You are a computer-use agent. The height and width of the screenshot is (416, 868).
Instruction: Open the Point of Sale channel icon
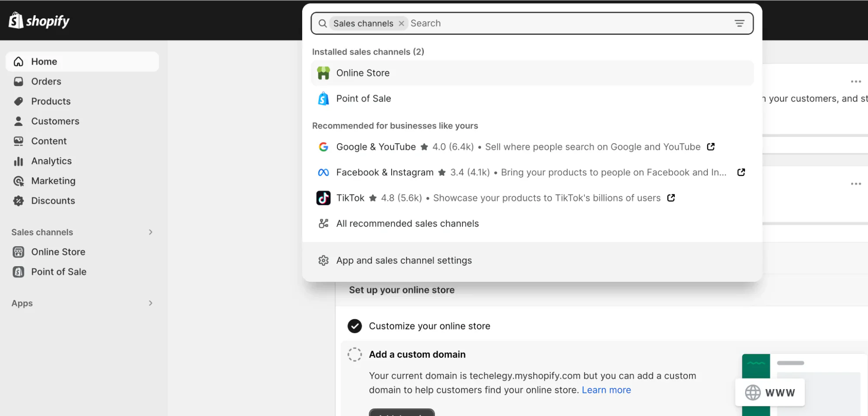point(323,99)
